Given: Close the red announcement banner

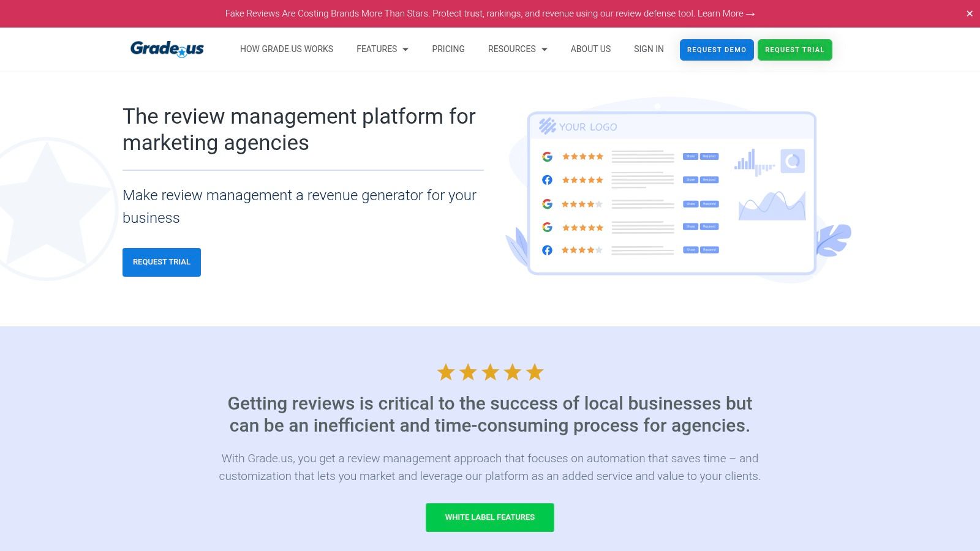Looking at the screenshot, I should [x=969, y=13].
